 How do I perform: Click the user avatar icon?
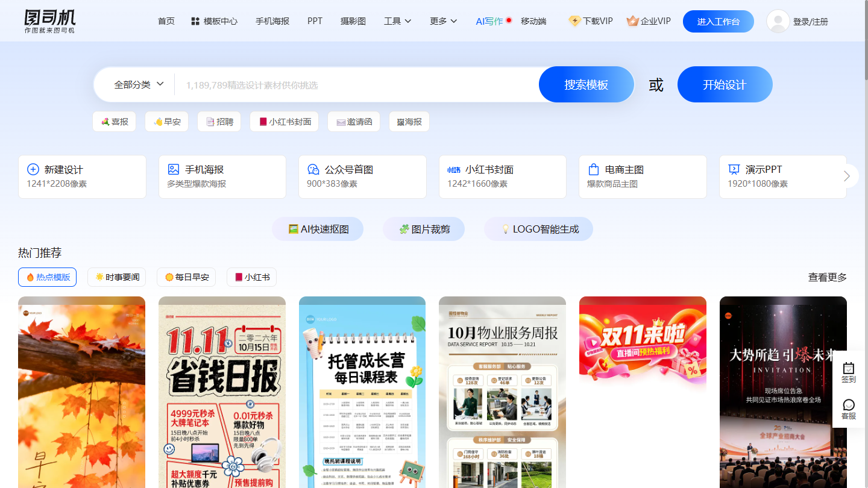(778, 21)
